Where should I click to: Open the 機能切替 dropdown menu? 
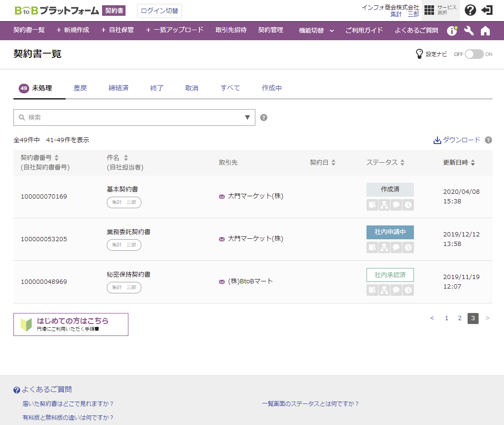(316, 30)
